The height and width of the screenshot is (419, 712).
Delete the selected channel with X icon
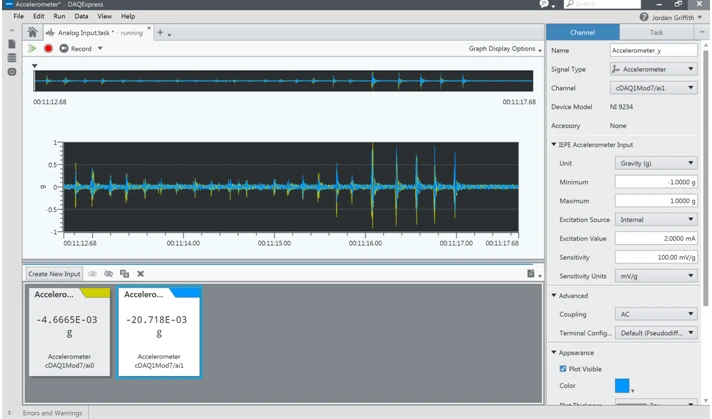point(141,273)
